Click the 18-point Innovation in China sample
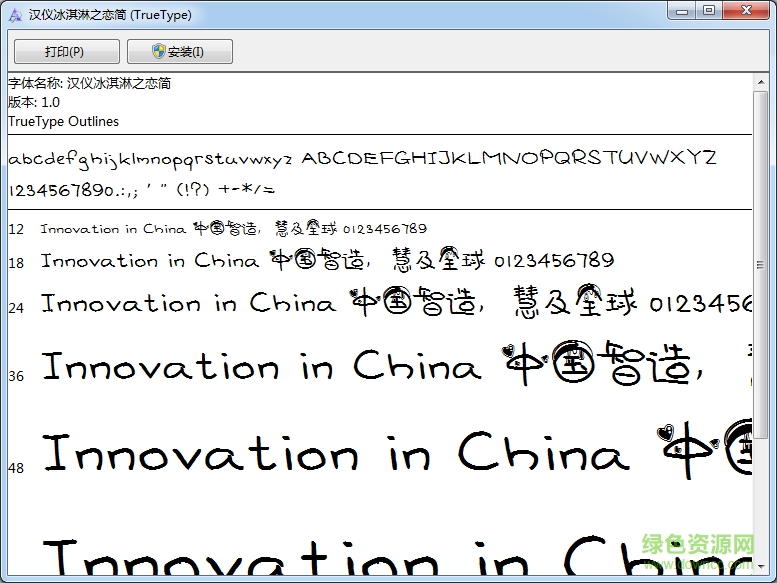 tap(328, 260)
